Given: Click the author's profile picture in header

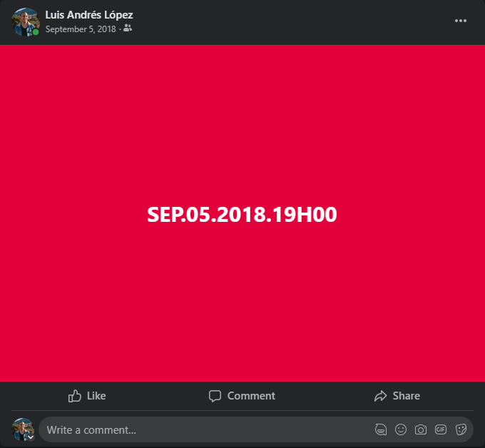Looking at the screenshot, I should (x=26, y=22).
